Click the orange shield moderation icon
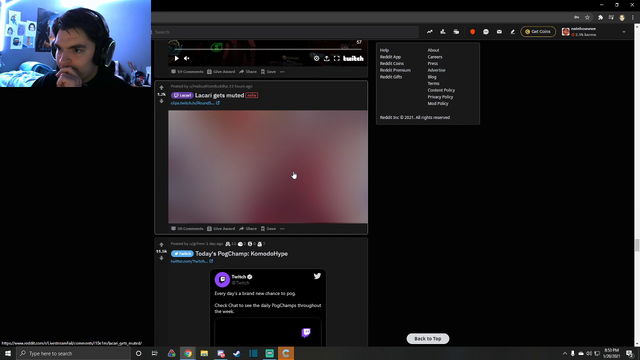This screenshot has width=640, height=360. 473,32
